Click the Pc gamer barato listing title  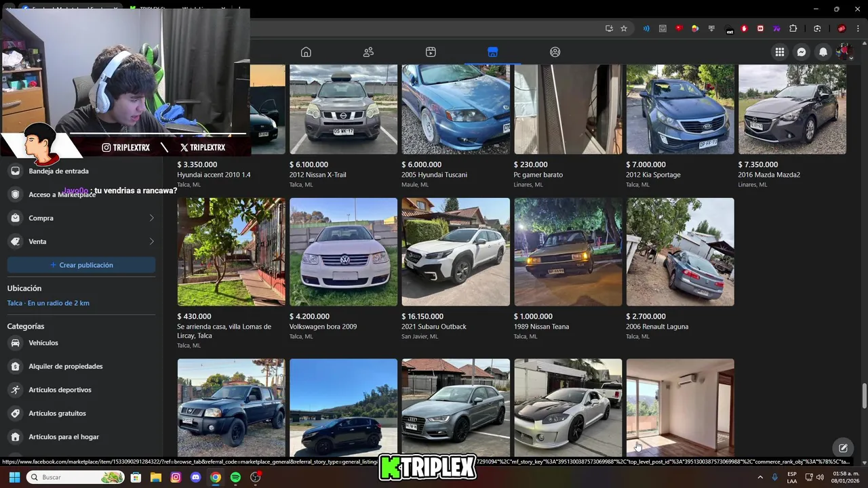coord(538,175)
